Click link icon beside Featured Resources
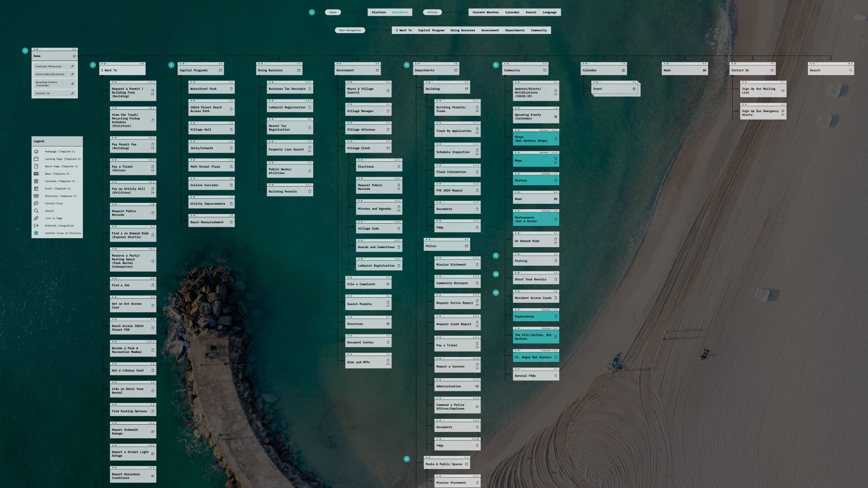Screen dimensions: 868x488 pyautogui.click(x=72, y=66)
